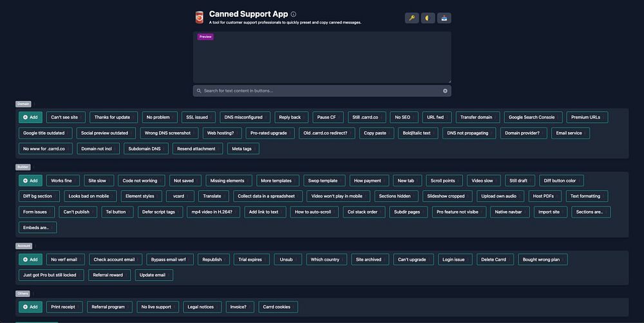The height and width of the screenshot is (323, 644).
Task: Click "Just got Pro but still locked"
Action: [x=51, y=275]
